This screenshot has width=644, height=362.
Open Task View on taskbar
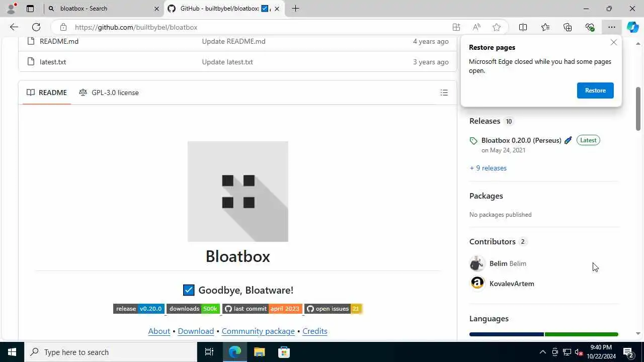209,352
